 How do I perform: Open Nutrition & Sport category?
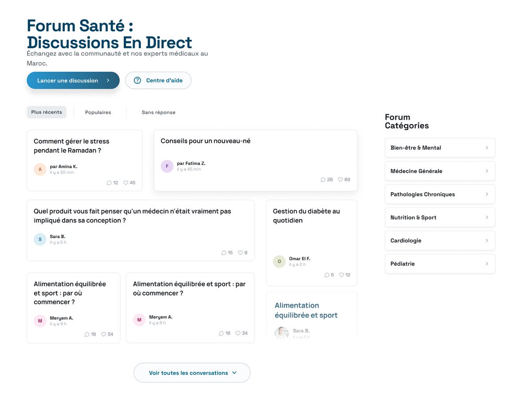coord(440,217)
